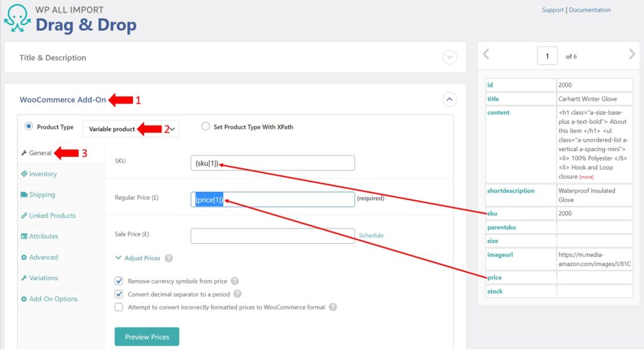Click the Regular Price input field

[273, 200]
